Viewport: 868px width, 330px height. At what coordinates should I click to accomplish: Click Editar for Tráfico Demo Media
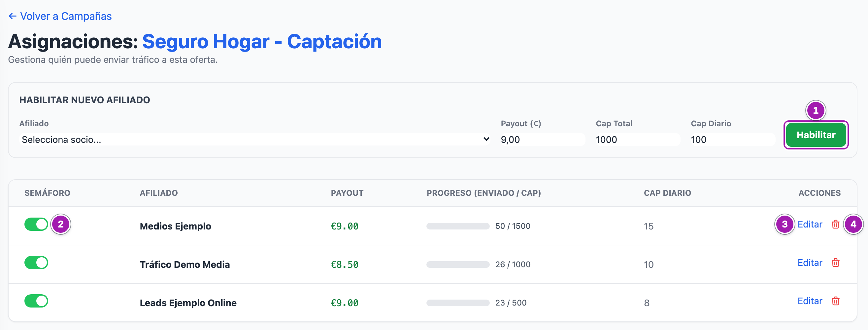coord(810,263)
